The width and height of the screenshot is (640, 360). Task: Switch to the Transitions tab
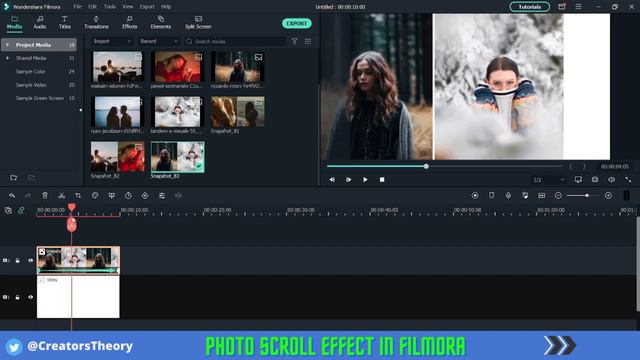point(96,23)
